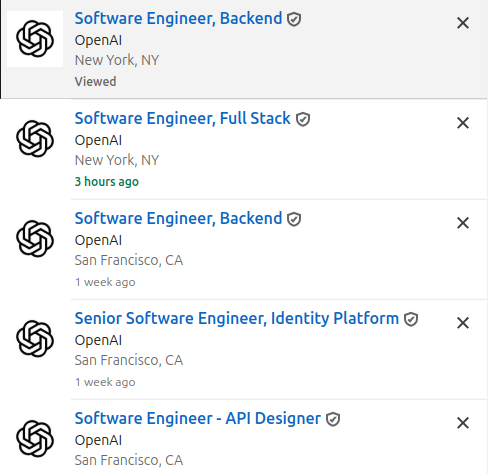Click OpenAI logo beside API Designer job
The height and width of the screenshot is (474, 488).
click(35, 439)
